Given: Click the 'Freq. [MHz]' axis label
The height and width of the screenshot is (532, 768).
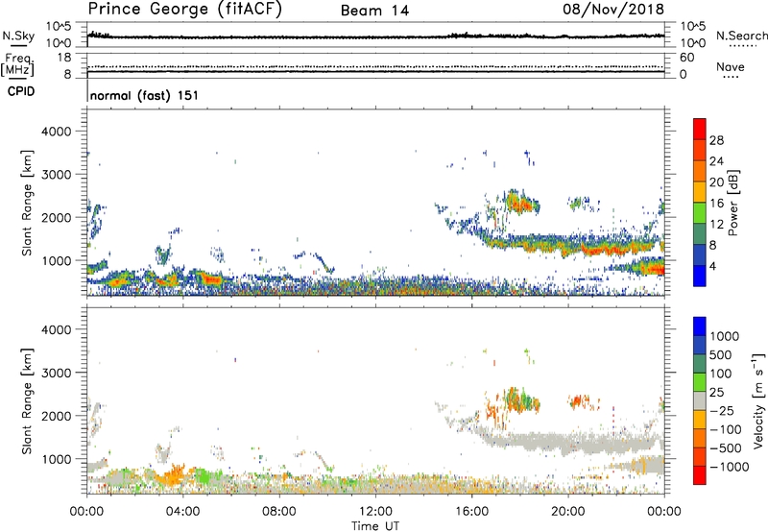Looking at the screenshot, I should [x=17, y=64].
